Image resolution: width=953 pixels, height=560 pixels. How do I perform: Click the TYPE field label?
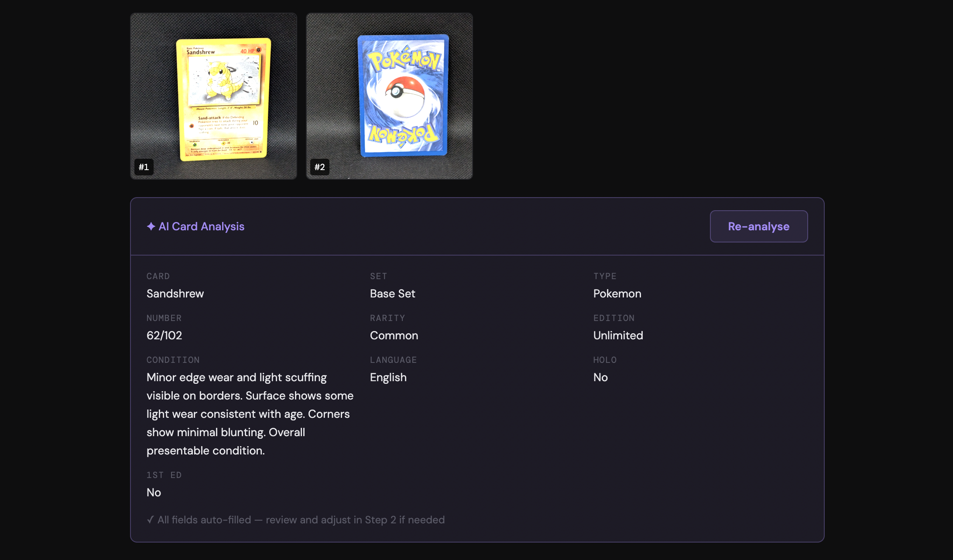coord(605,276)
